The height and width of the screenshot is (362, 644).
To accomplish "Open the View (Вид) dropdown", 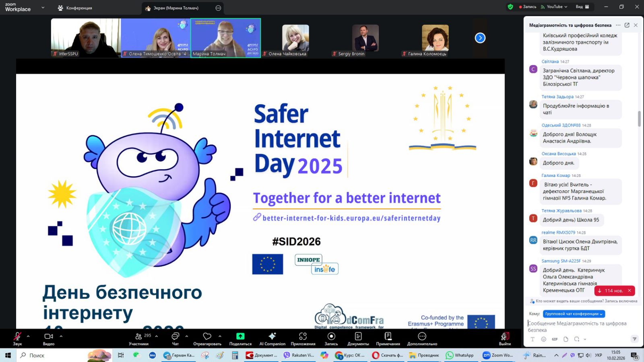I will pos(582,7).
